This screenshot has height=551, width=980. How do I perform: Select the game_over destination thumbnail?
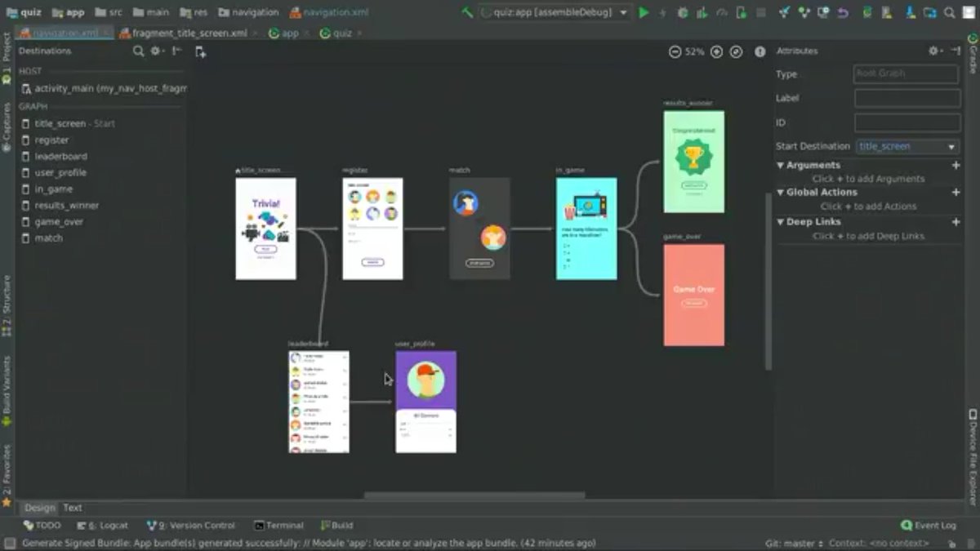point(693,294)
